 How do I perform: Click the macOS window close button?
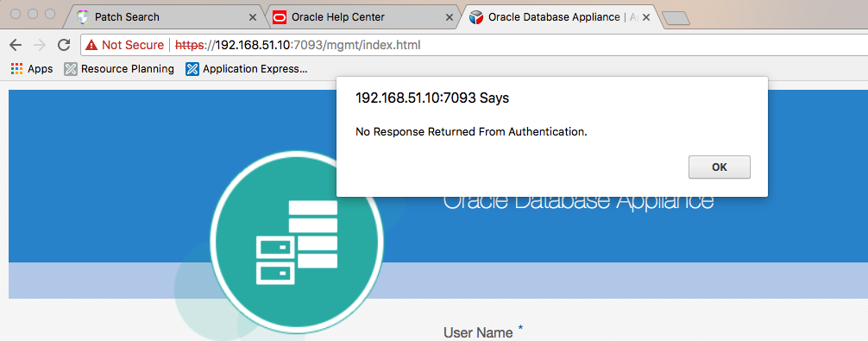[x=16, y=14]
